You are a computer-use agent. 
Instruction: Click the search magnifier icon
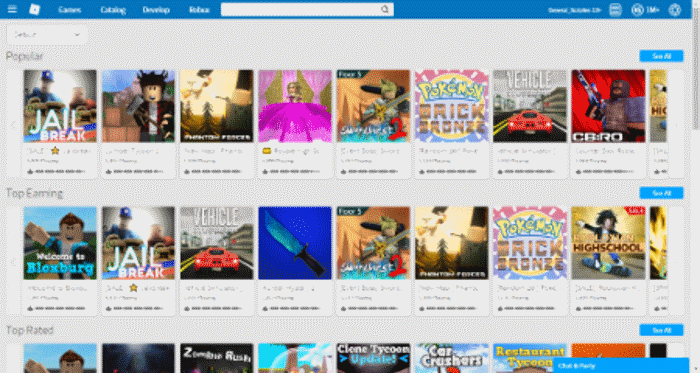(385, 9)
